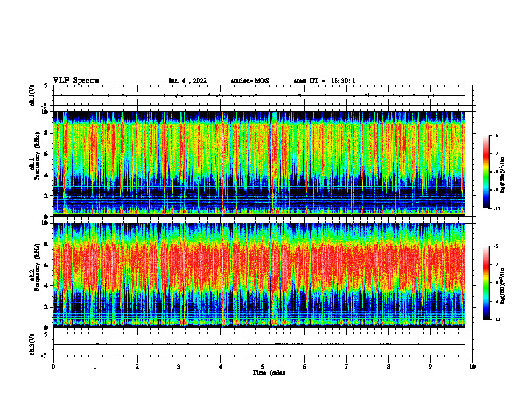
Task: Click the ch.3 voltage waveform trace
Action: click(259, 345)
